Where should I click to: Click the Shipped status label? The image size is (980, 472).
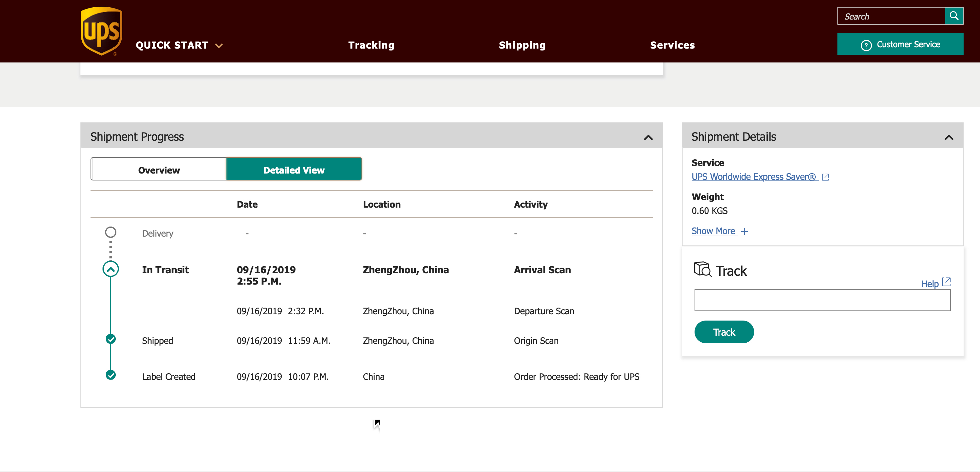pos(157,341)
